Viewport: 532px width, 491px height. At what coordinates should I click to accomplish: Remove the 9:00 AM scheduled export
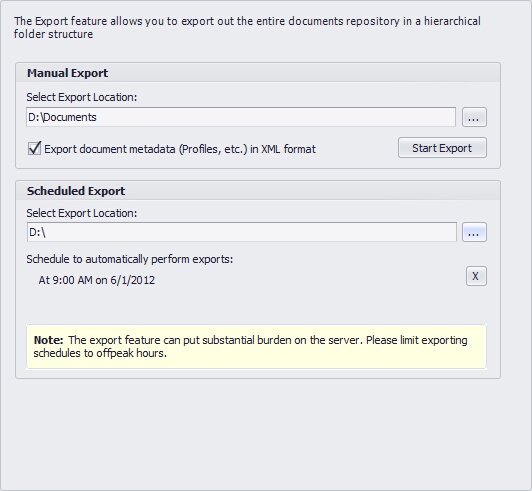coord(476,276)
